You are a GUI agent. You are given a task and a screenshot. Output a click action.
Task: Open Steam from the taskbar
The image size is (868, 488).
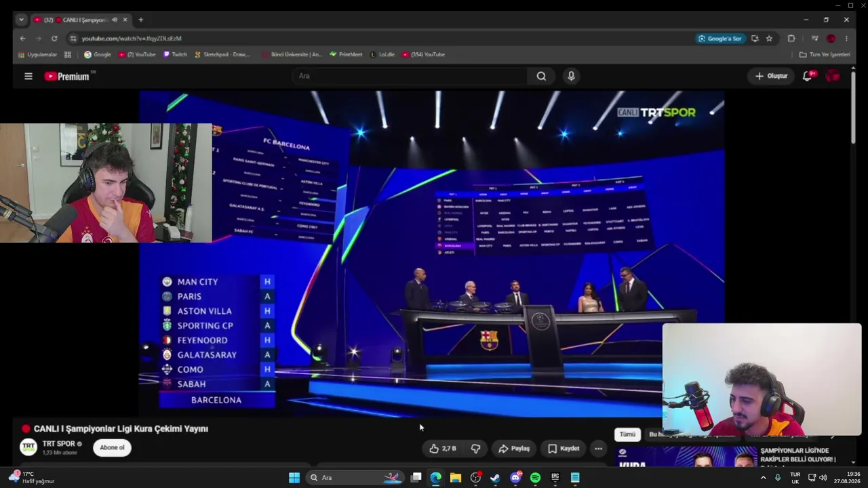coord(495,478)
